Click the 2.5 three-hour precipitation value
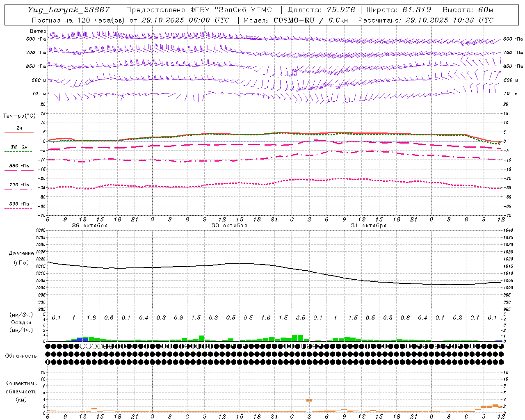Screen dimensions: 525x420 tap(301, 318)
